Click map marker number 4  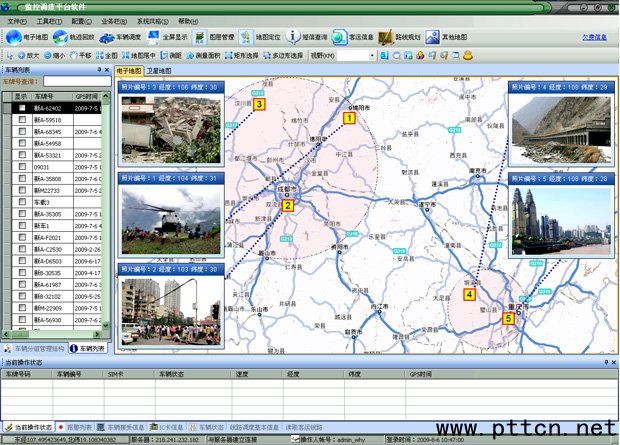coord(469,294)
